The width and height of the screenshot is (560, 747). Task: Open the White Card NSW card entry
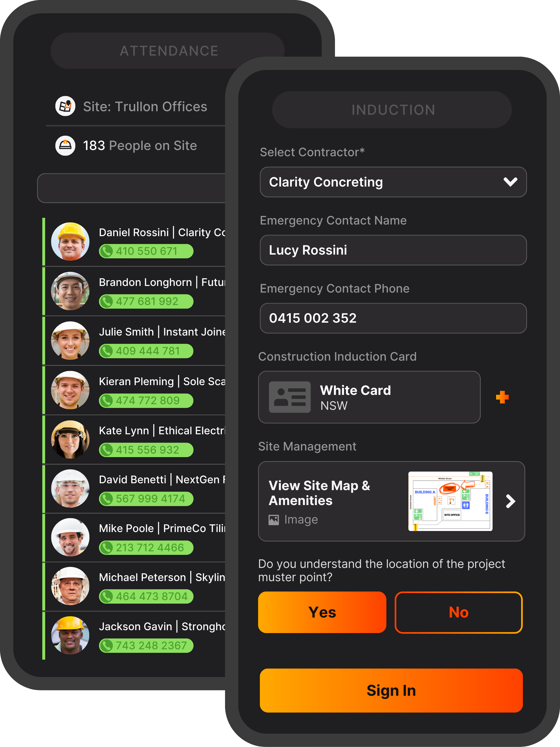coord(369,397)
